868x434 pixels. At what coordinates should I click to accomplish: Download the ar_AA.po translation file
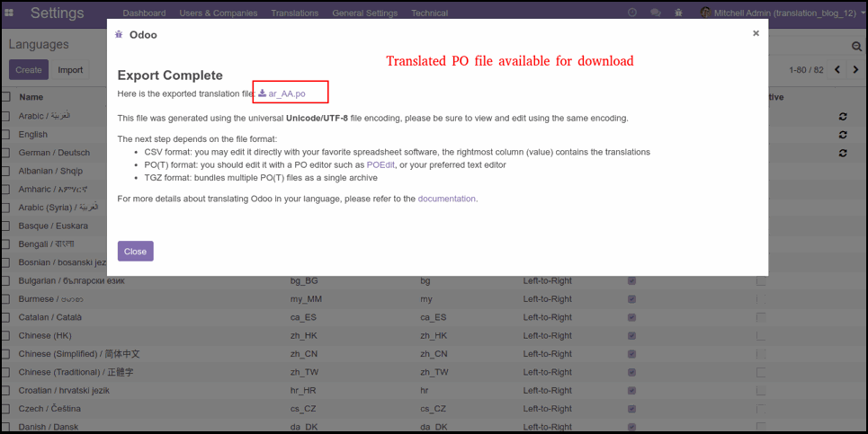(282, 93)
